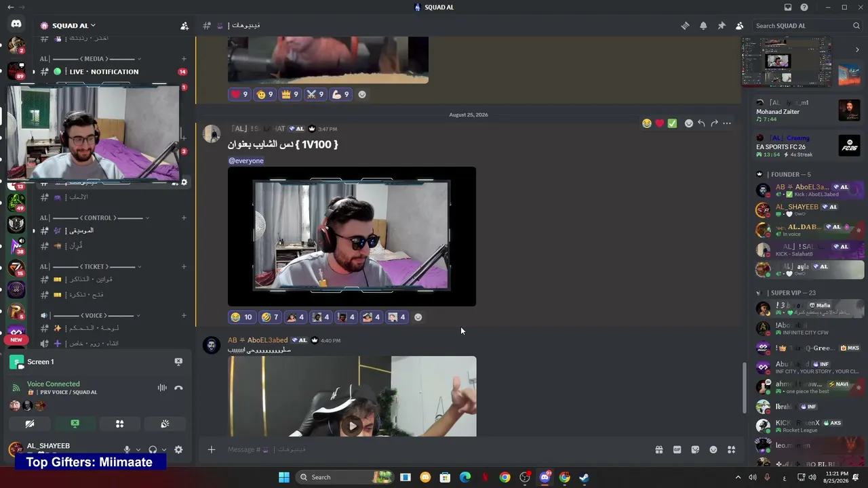Reply to the 1V100 message

pyautogui.click(x=701, y=123)
